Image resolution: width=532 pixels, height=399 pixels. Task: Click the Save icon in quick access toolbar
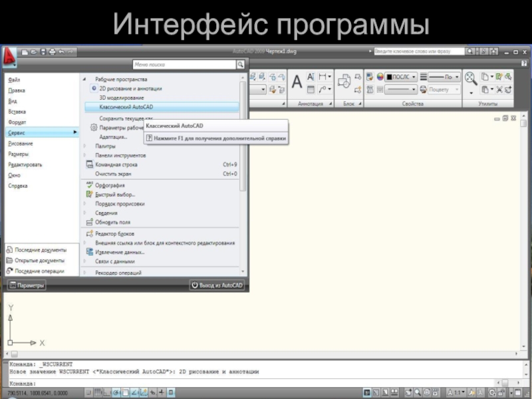tap(43, 52)
